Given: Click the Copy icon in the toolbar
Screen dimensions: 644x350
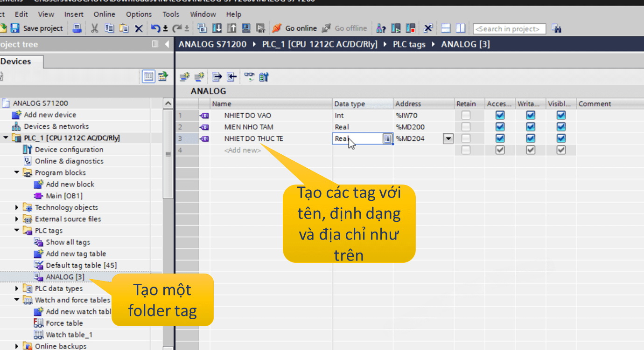Looking at the screenshot, I should (109, 28).
